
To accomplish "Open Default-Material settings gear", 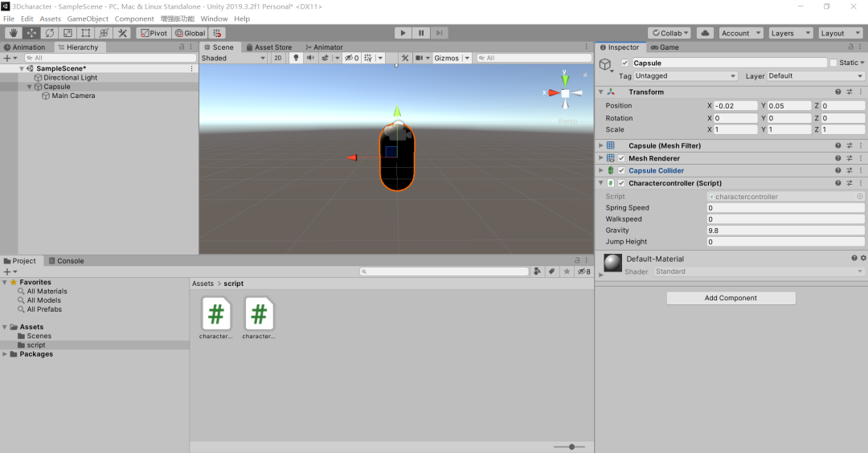I will (x=863, y=259).
